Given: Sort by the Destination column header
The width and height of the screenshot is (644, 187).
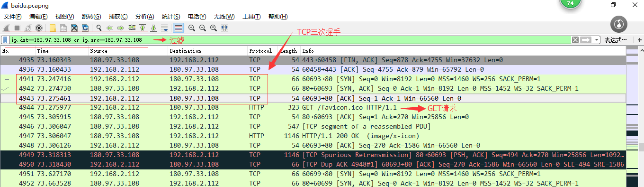Looking at the screenshot, I should [207, 51].
